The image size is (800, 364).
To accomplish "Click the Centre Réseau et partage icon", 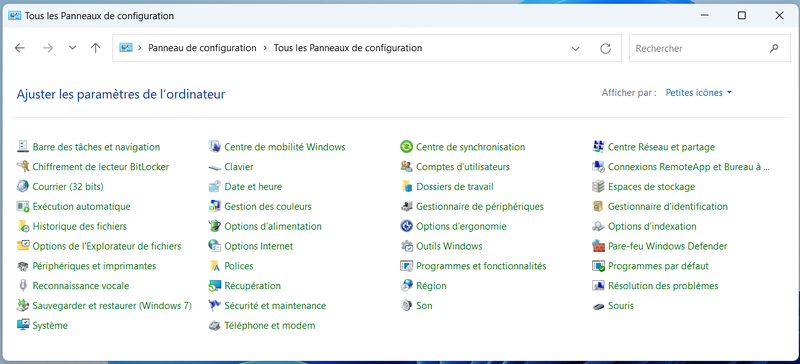I will [598, 147].
